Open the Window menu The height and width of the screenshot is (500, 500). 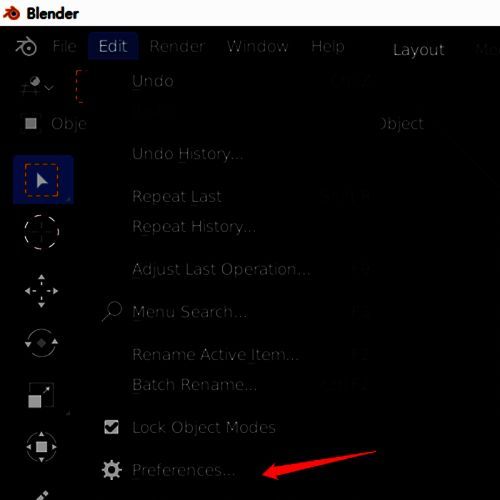pos(257,46)
